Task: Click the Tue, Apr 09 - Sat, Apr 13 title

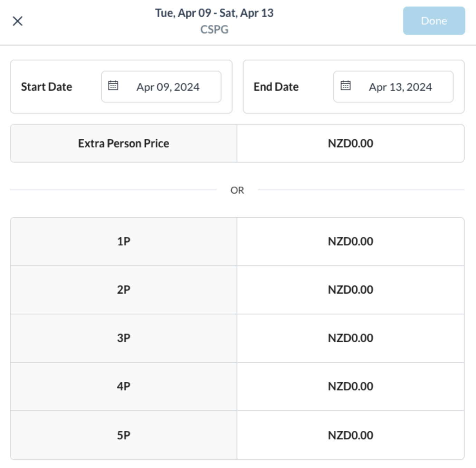Action: tap(214, 13)
